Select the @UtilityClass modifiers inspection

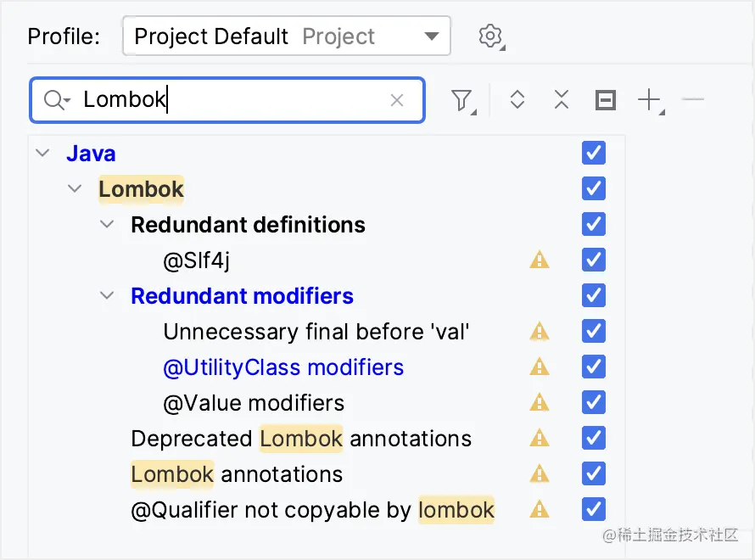[283, 367]
